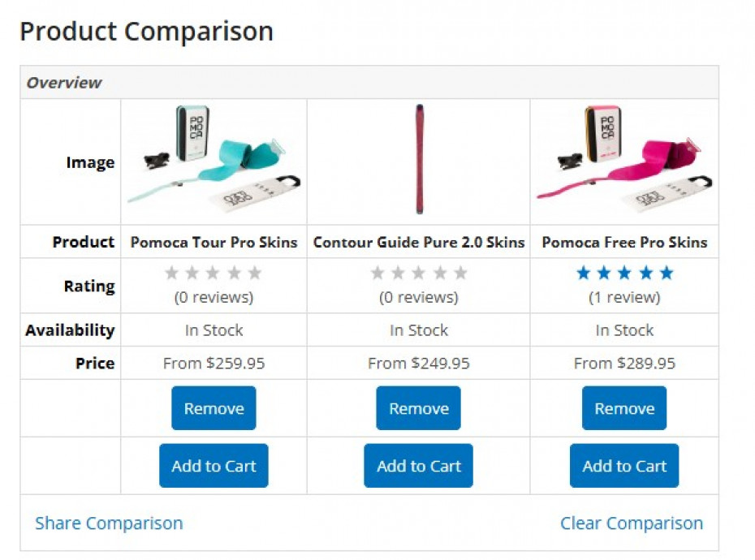Open the Contour Guide Pure 2.0 image

[419, 160]
